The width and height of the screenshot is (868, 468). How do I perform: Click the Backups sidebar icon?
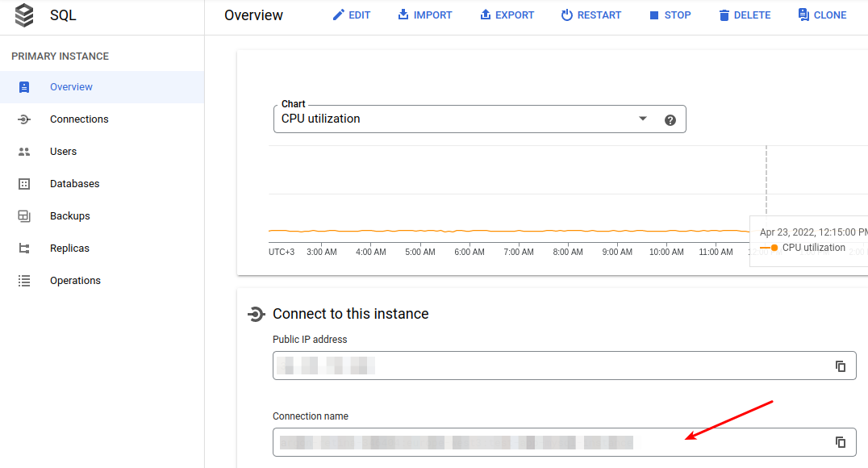pos(24,215)
